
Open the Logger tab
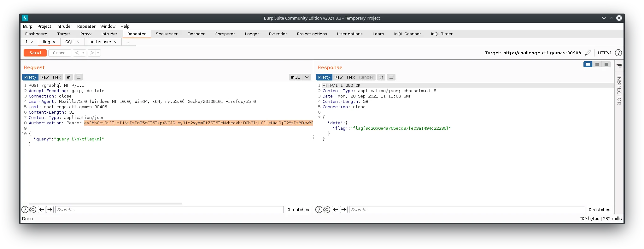click(x=252, y=34)
